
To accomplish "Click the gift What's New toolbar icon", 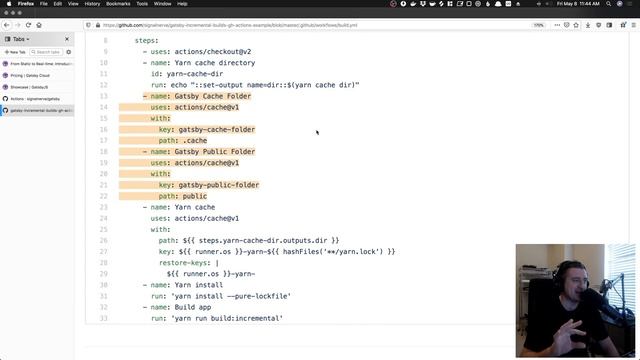I will tap(623, 25).
